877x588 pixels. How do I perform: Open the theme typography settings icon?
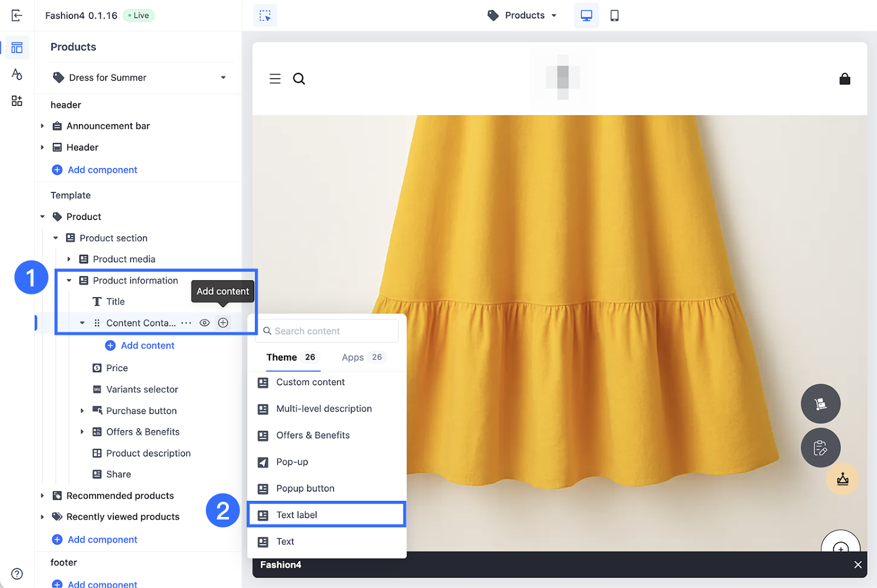[x=17, y=74]
